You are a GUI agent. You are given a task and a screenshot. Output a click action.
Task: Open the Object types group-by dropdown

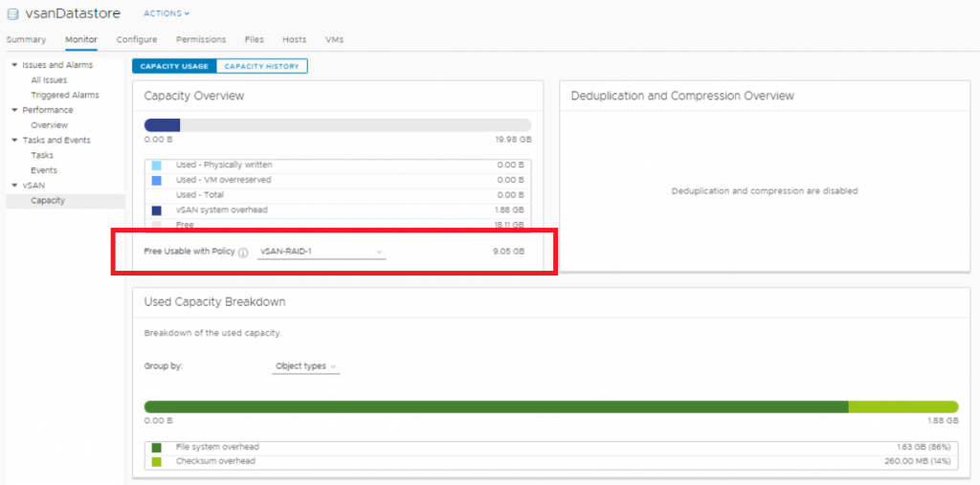pyautogui.click(x=305, y=366)
